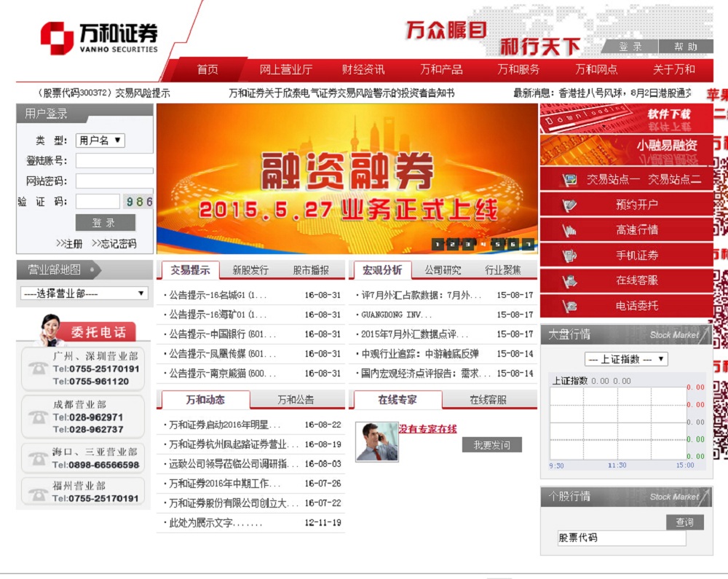Image resolution: width=728 pixels, height=579 pixels.
Task: Focus the 验证码 input field
Action: pyautogui.click(x=98, y=202)
